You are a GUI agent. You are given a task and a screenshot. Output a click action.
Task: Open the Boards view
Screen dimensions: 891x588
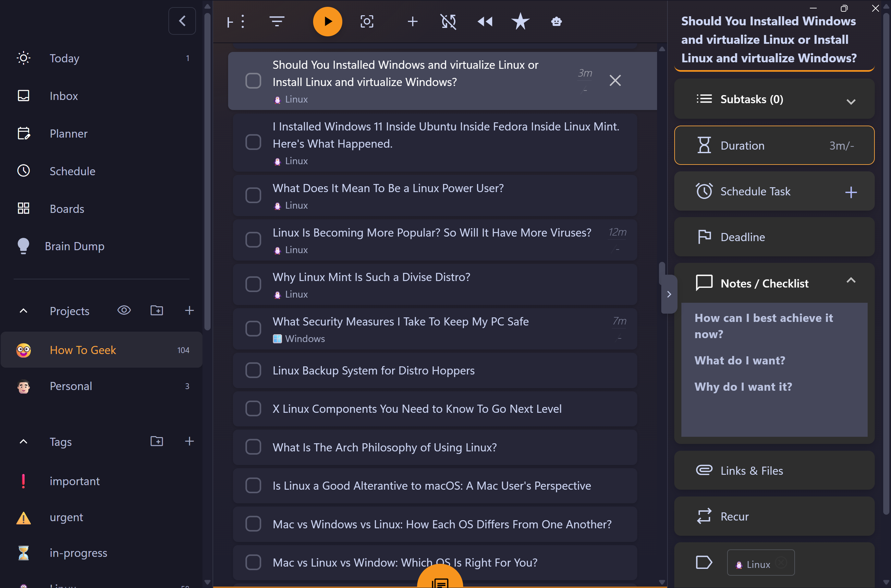[x=101, y=209]
